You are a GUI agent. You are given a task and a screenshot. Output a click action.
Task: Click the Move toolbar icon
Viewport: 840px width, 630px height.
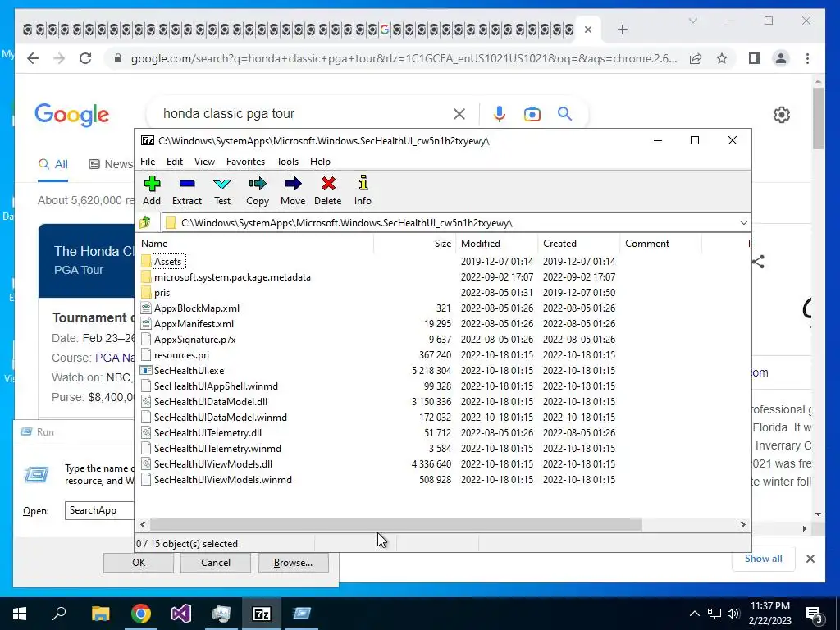(x=293, y=190)
